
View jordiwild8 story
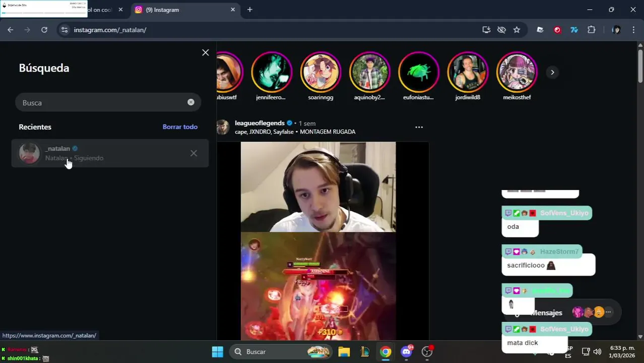(x=468, y=72)
